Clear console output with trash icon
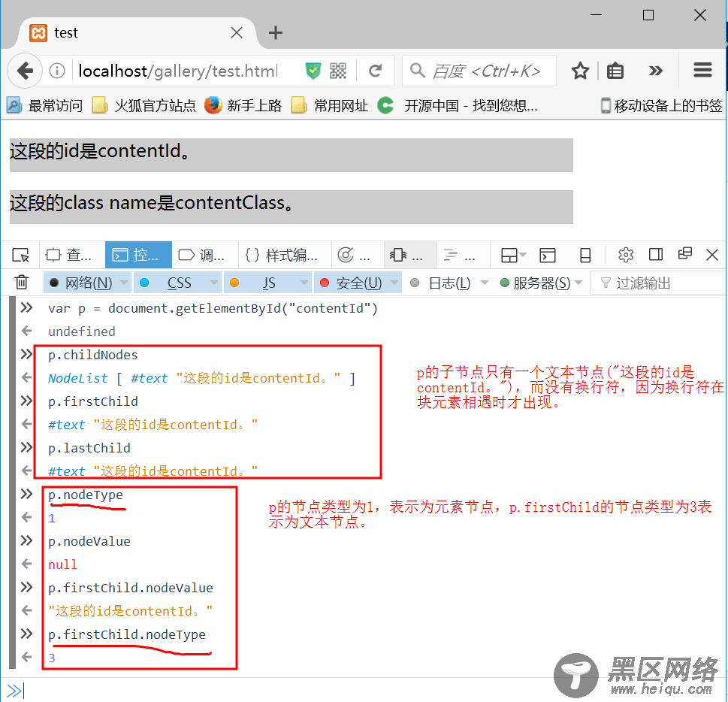 click(21, 282)
